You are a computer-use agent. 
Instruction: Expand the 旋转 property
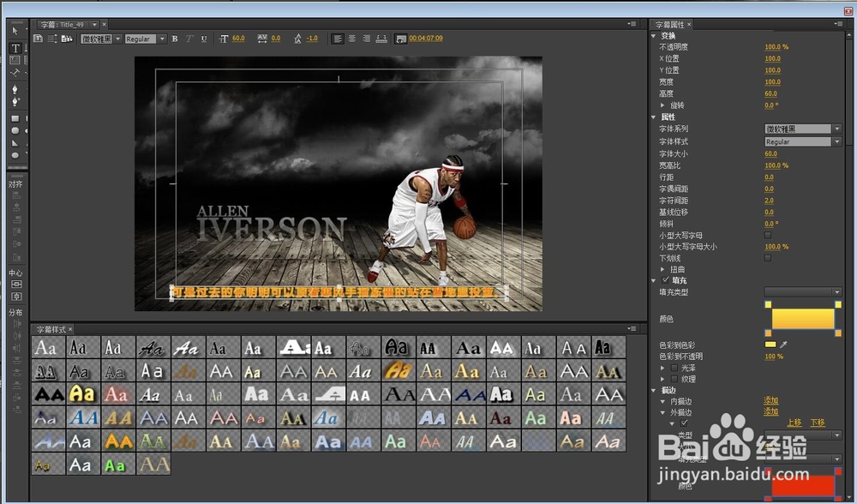pyautogui.click(x=662, y=105)
